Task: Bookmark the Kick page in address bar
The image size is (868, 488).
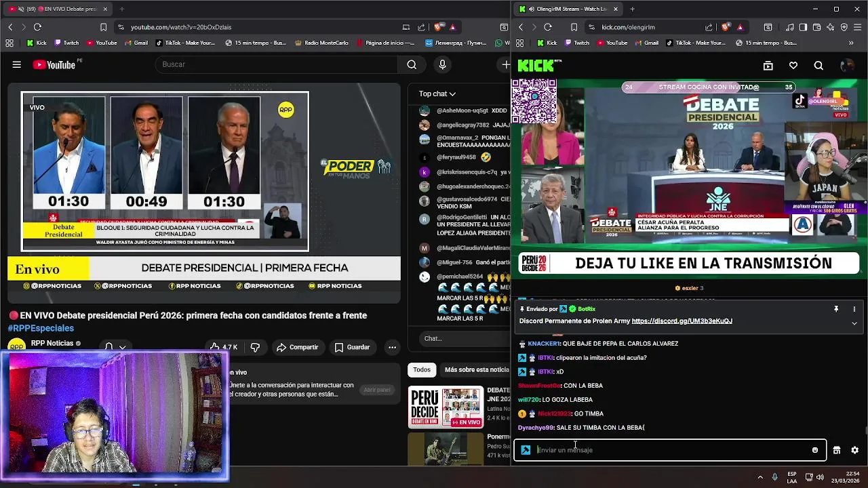Action: tap(574, 27)
